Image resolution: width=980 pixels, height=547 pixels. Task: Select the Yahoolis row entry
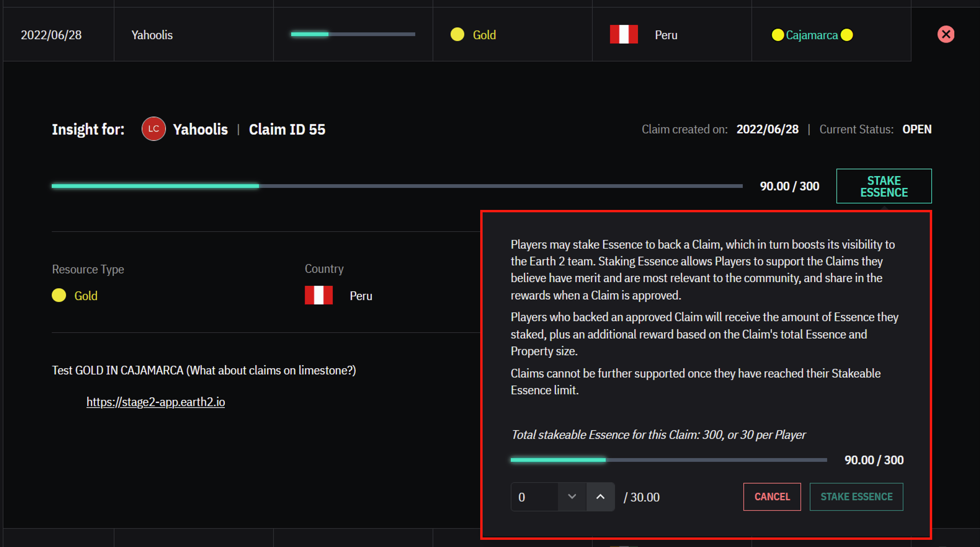(152, 34)
